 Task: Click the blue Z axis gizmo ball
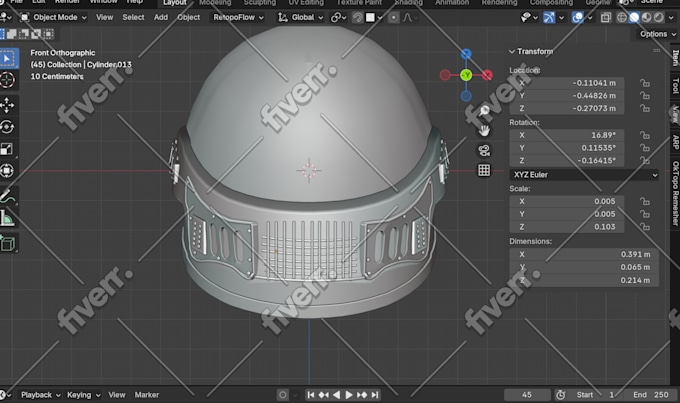(466, 54)
